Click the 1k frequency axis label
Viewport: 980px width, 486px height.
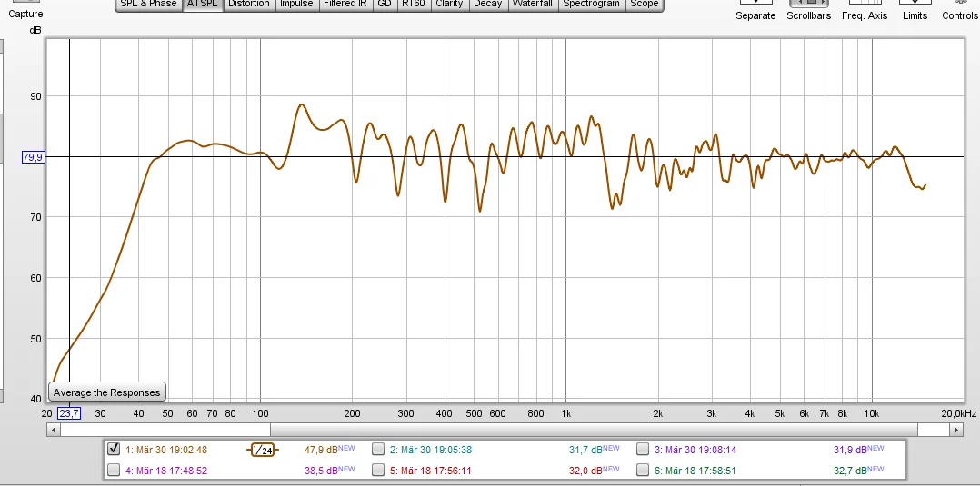[565, 413]
